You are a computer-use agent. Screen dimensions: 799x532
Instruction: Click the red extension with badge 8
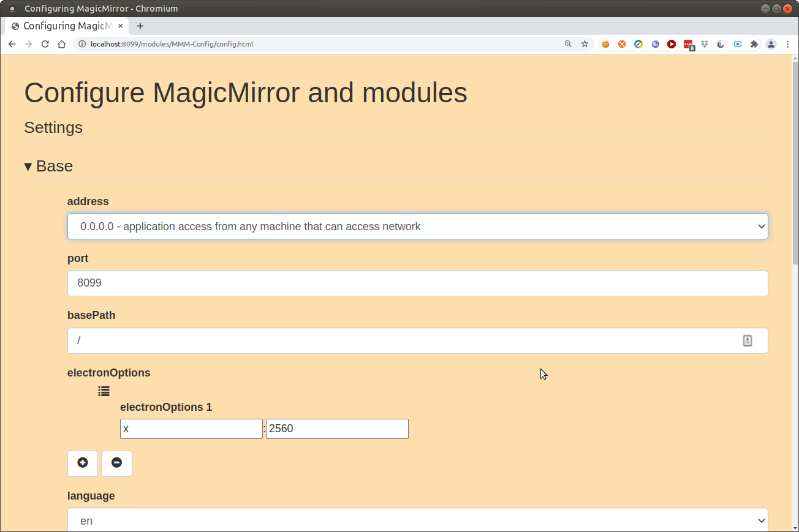[689, 45]
